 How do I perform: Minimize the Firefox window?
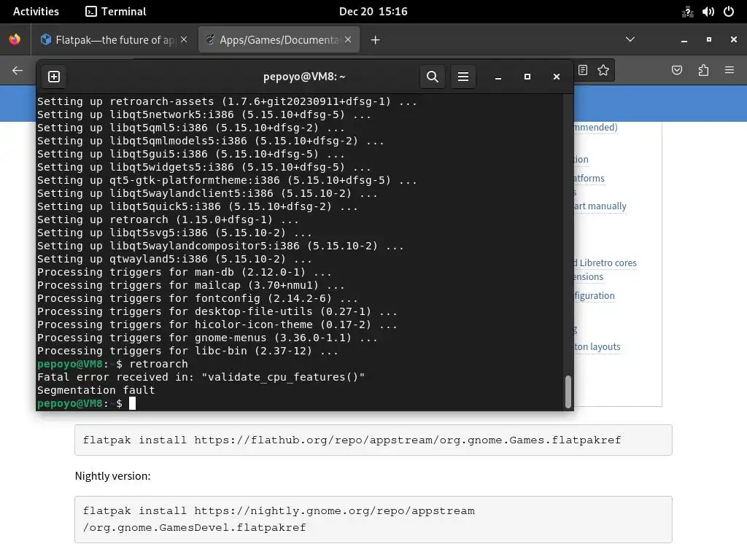pos(684,40)
